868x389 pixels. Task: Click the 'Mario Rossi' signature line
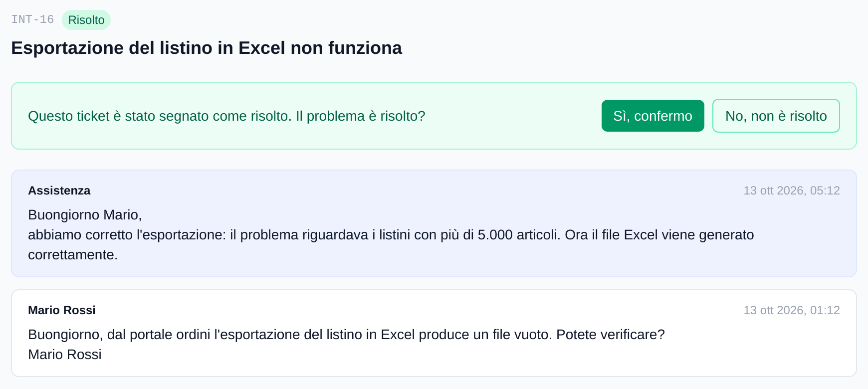[x=65, y=355]
